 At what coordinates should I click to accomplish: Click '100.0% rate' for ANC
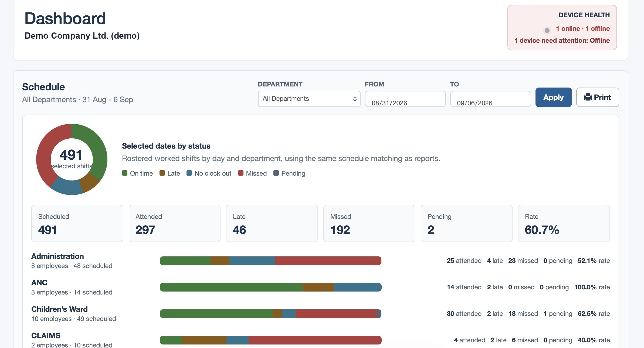[592, 287]
